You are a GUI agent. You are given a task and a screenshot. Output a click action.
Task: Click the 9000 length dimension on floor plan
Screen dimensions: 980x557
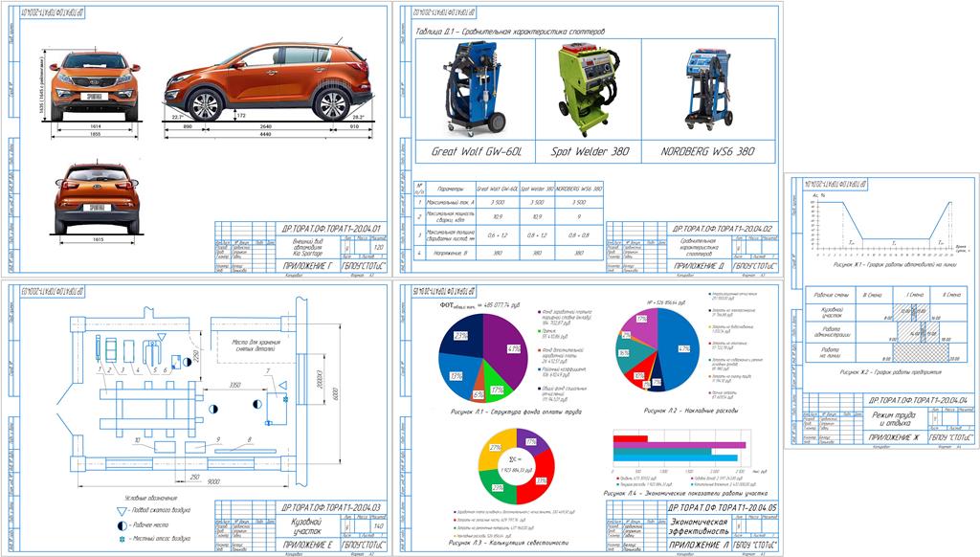213,482
